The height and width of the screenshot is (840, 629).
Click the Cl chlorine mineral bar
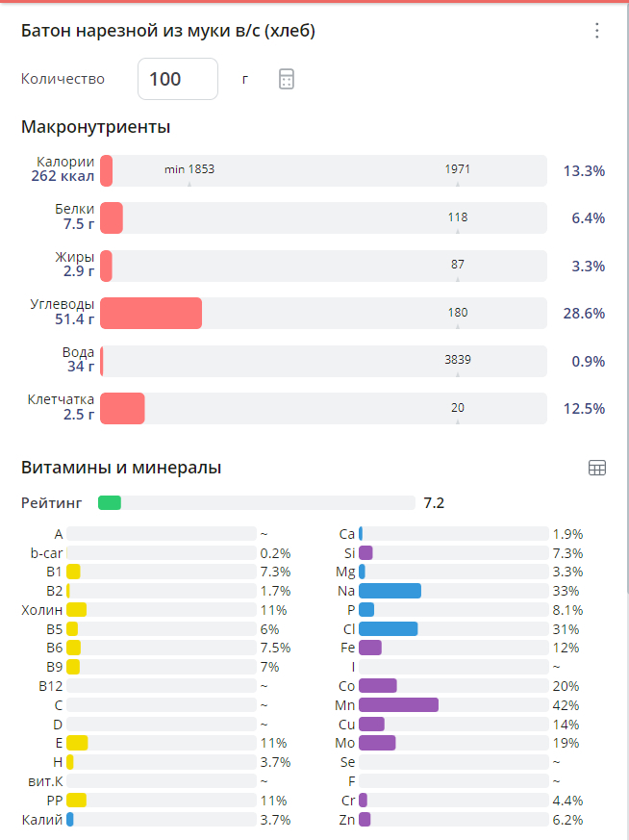coord(452,629)
